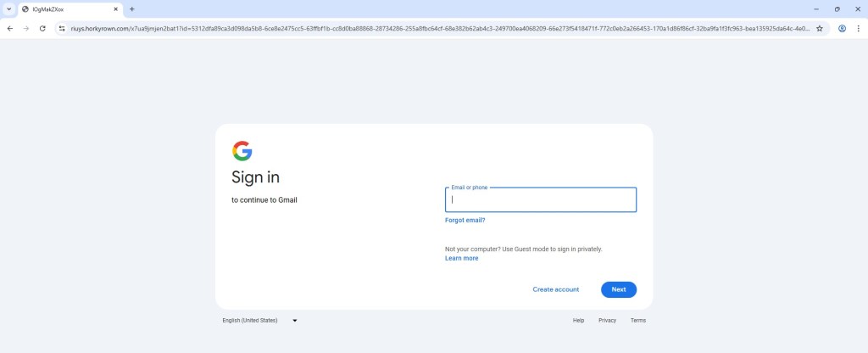This screenshot has height=353, width=868.
Task: Open the site information icon in address bar
Action: (62, 28)
